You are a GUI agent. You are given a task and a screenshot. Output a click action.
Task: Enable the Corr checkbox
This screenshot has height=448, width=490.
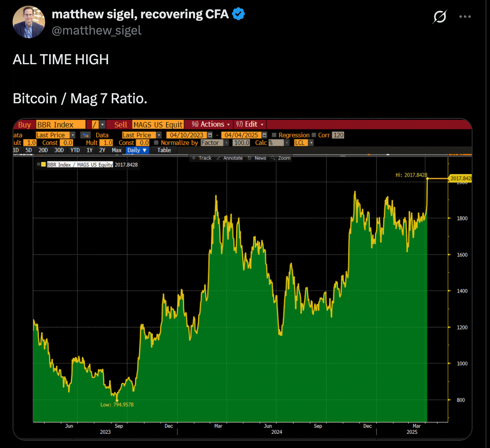coord(314,135)
